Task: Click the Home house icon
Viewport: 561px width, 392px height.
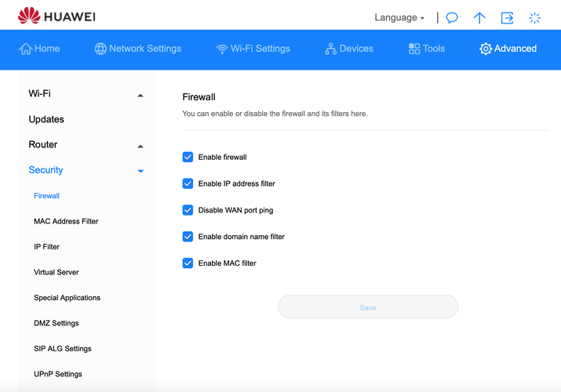Action: (25, 49)
